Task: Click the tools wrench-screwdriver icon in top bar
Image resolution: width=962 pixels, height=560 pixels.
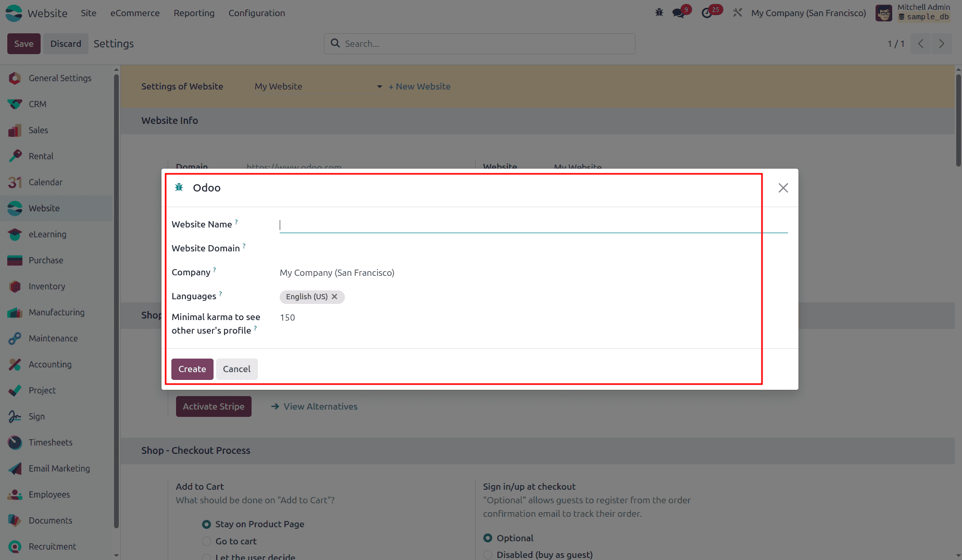Action: [x=737, y=12]
